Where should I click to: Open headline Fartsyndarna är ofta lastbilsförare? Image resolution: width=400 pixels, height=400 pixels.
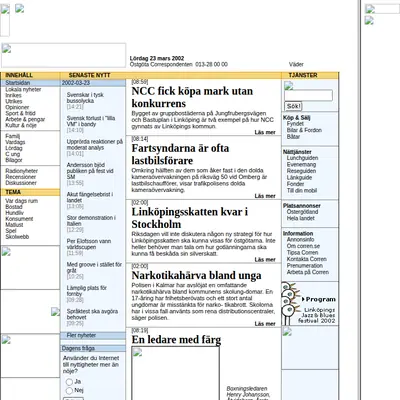[180, 154]
